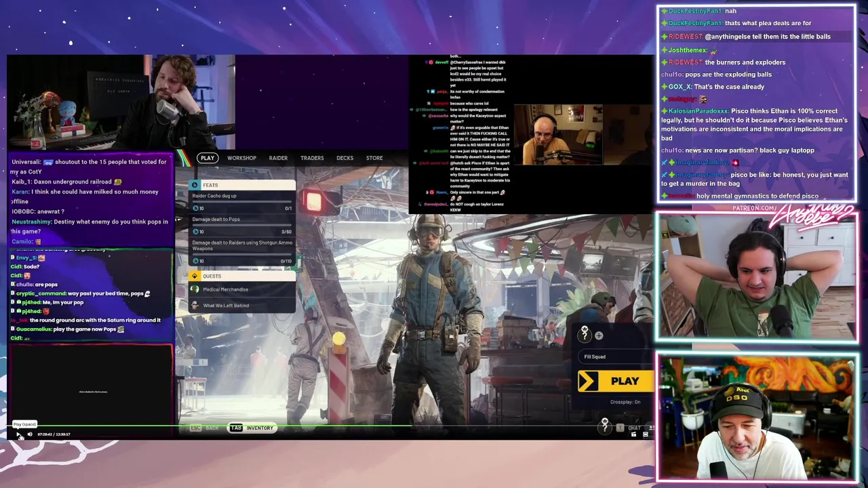Open the What We Left Behind quest
The width and height of the screenshot is (868, 488).
(x=242, y=305)
